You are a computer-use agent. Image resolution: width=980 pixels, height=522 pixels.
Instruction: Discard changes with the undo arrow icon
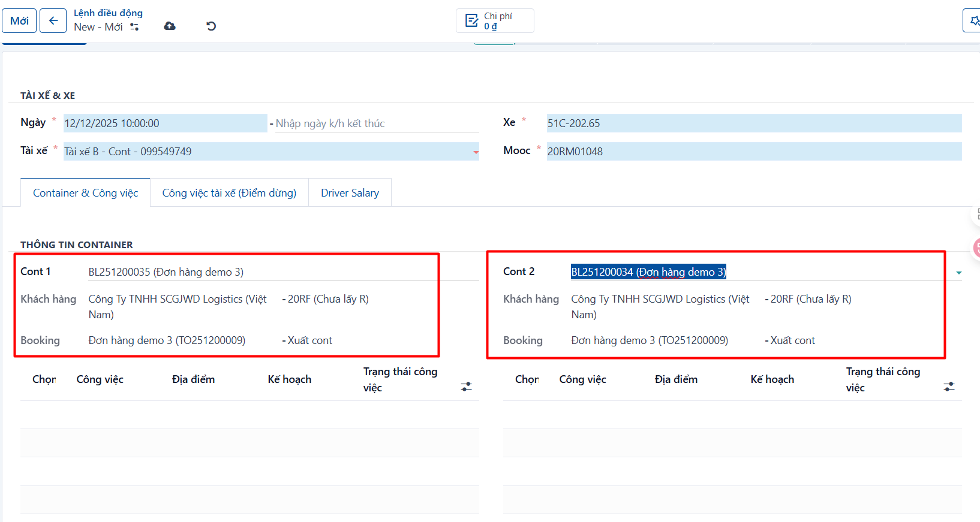(211, 26)
